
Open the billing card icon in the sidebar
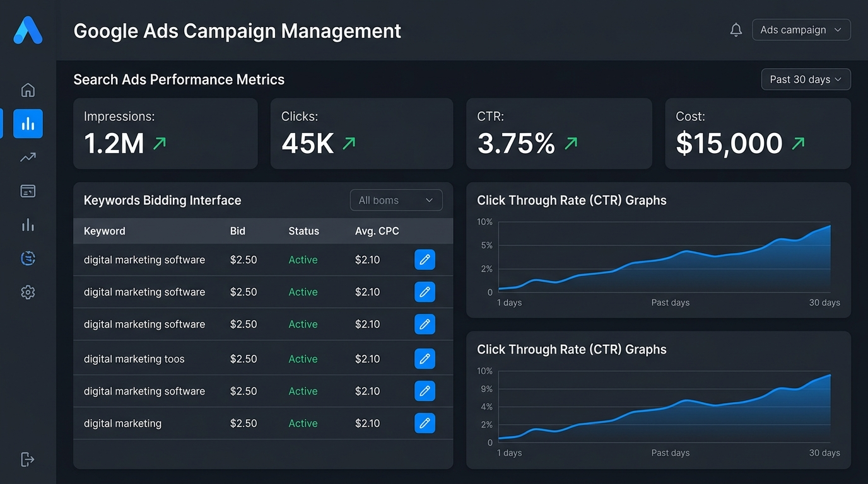point(28,191)
